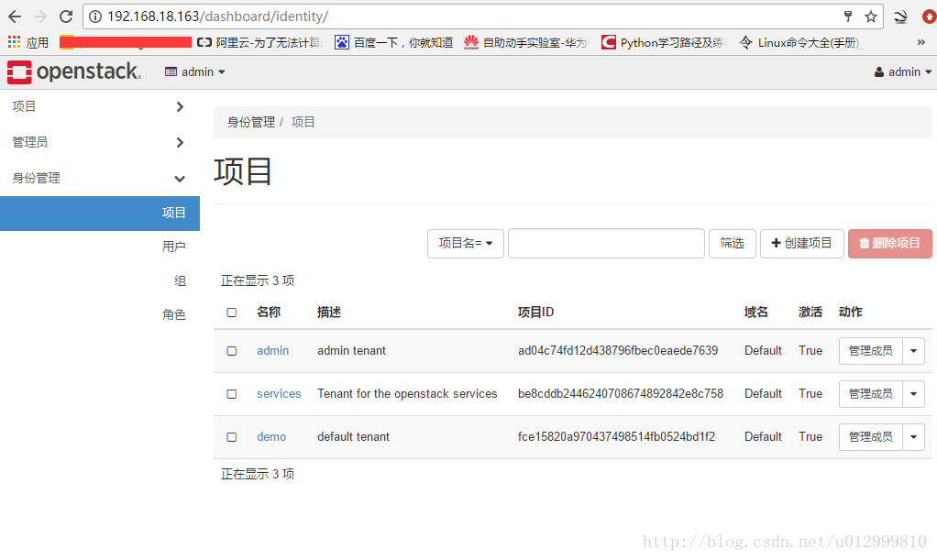Open the services project link

(x=279, y=394)
